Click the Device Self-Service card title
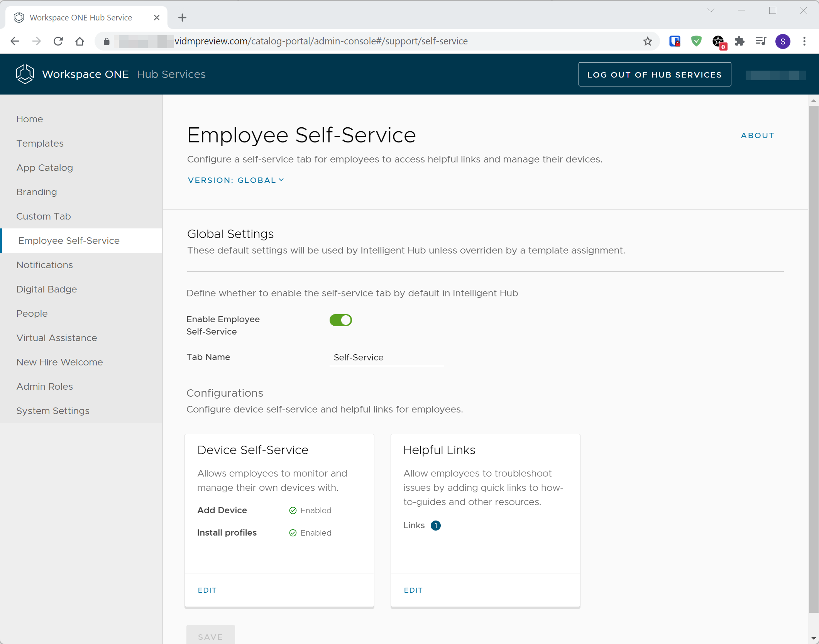 click(253, 450)
